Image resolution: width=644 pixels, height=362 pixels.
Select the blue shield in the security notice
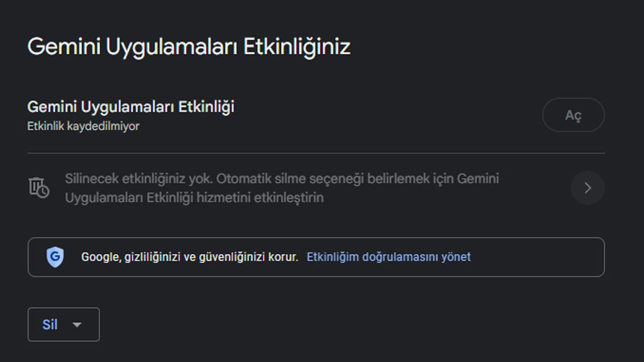tap(56, 257)
